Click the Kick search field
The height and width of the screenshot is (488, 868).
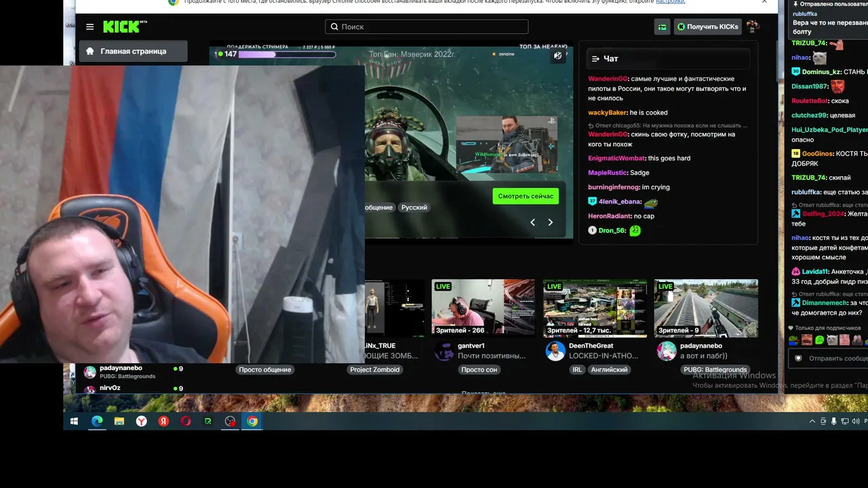point(427,26)
